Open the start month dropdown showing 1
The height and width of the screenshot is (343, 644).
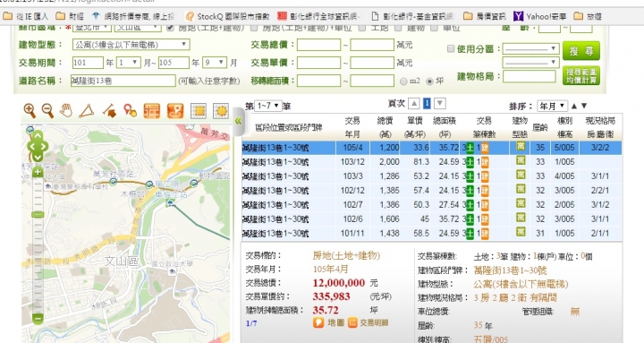pyautogui.click(x=129, y=63)
